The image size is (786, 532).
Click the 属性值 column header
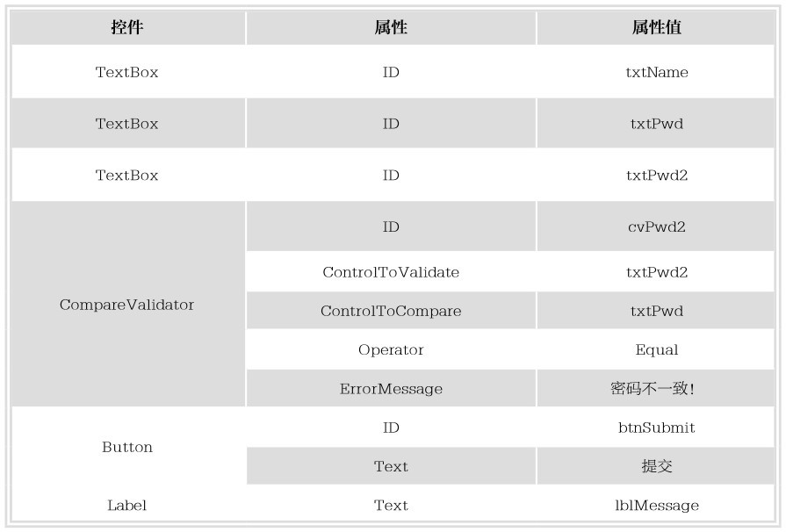coord(656,27)
